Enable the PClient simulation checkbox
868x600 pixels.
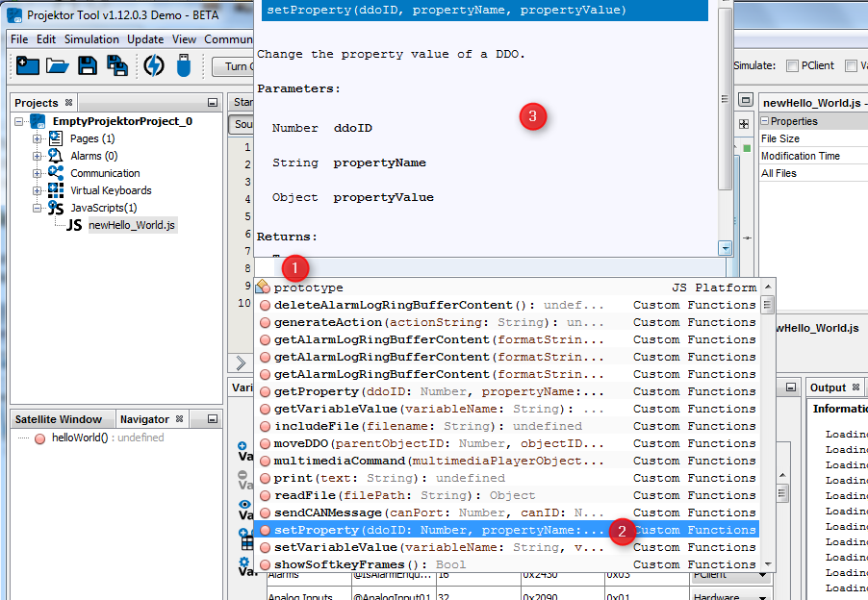[794, 64]
